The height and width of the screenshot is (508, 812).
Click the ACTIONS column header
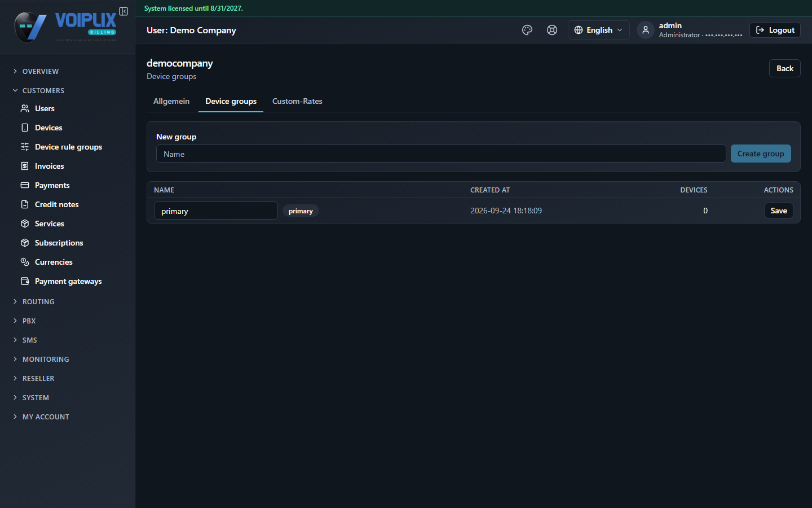778,190
